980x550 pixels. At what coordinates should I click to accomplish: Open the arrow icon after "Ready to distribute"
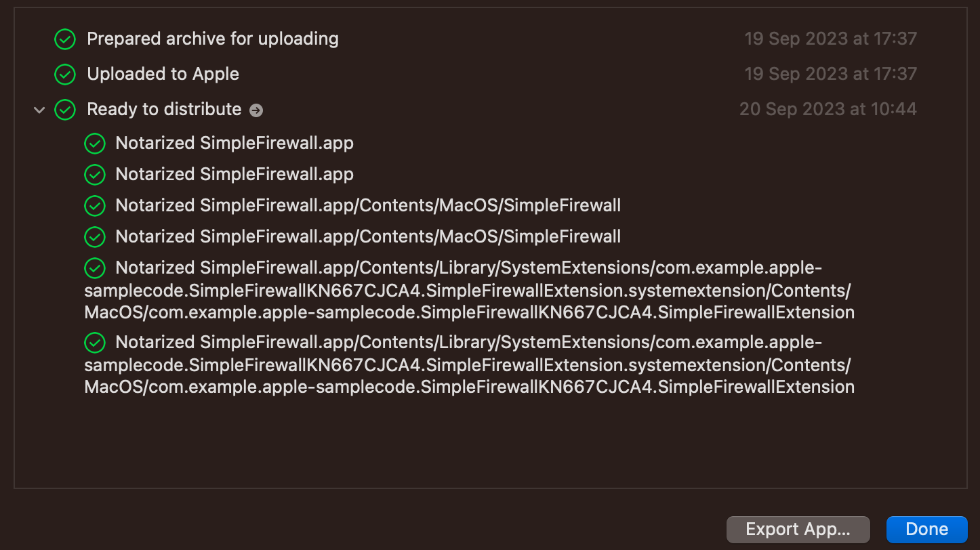(x=256, y=110)
